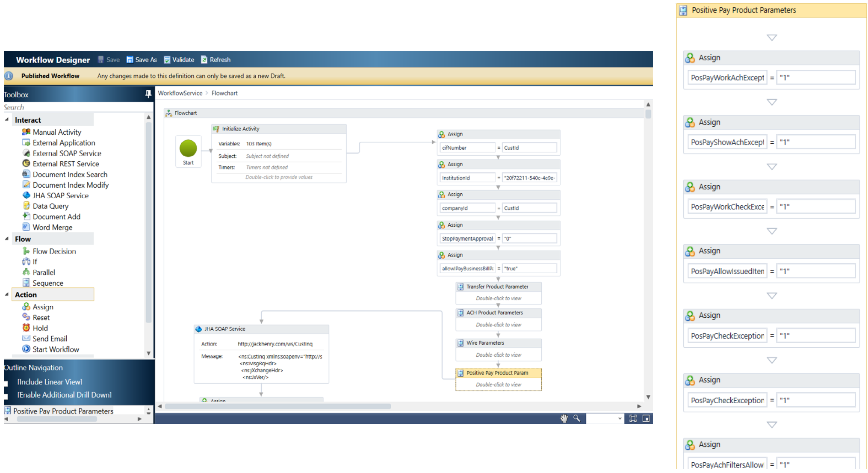Pick the Send Email action

(x=50, y=339)
